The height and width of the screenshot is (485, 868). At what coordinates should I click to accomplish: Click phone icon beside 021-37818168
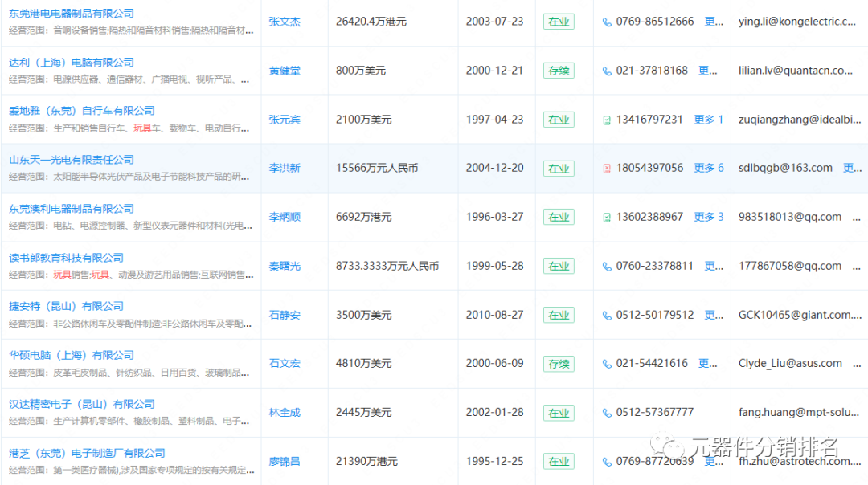[x=607, y=71]
